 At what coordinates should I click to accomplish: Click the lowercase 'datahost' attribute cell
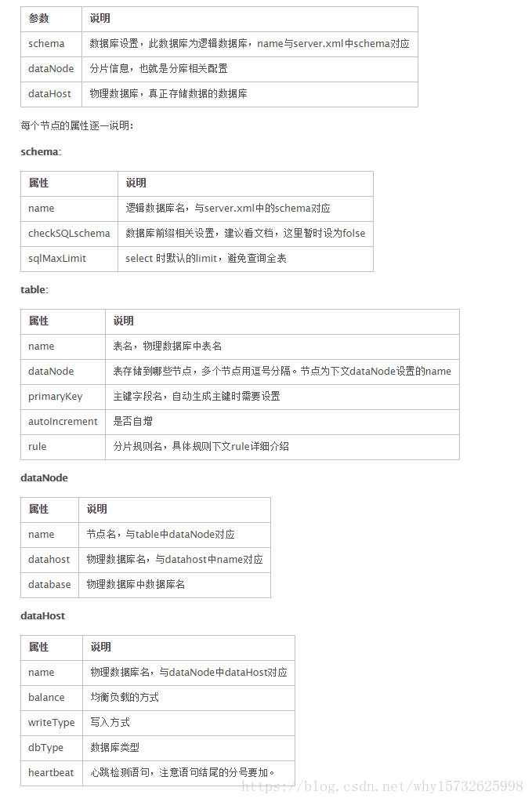coord(49,560)
